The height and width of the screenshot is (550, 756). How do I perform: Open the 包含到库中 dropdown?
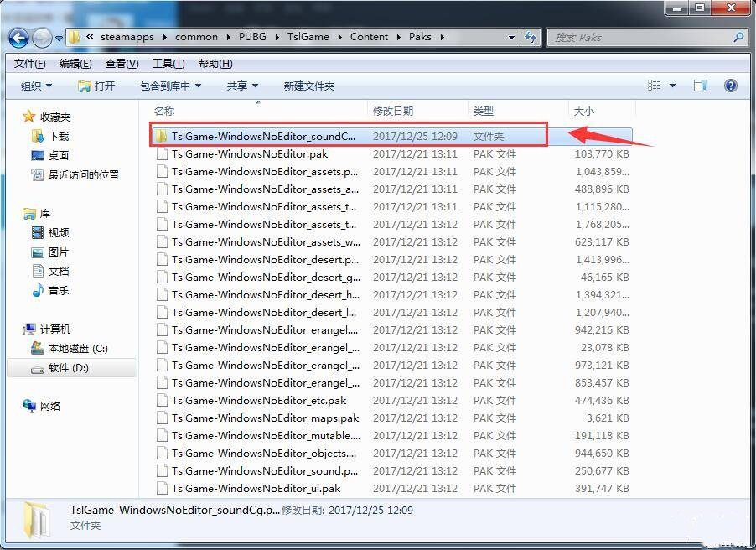point(170,86)
